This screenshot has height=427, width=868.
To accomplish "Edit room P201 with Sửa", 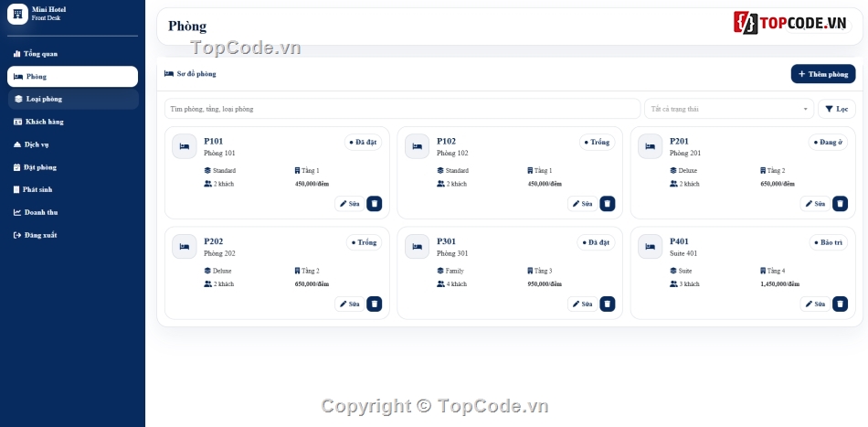I will coord(815,204).
